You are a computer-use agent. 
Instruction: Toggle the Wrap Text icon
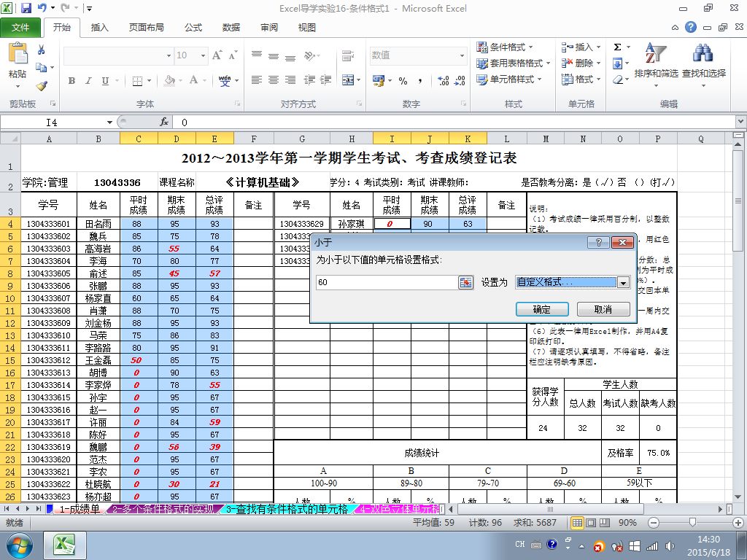tap(348, 55)
